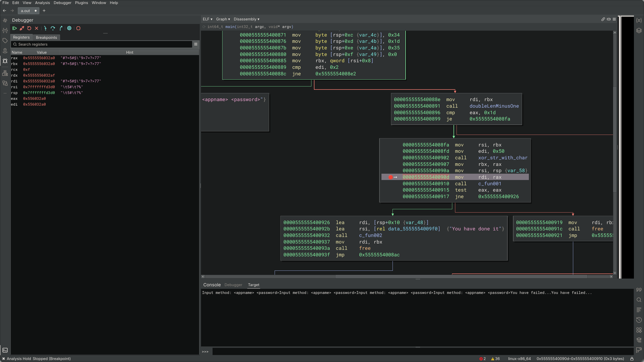
Task: Open the Graph view dropdown
Action: coord(223,19)
